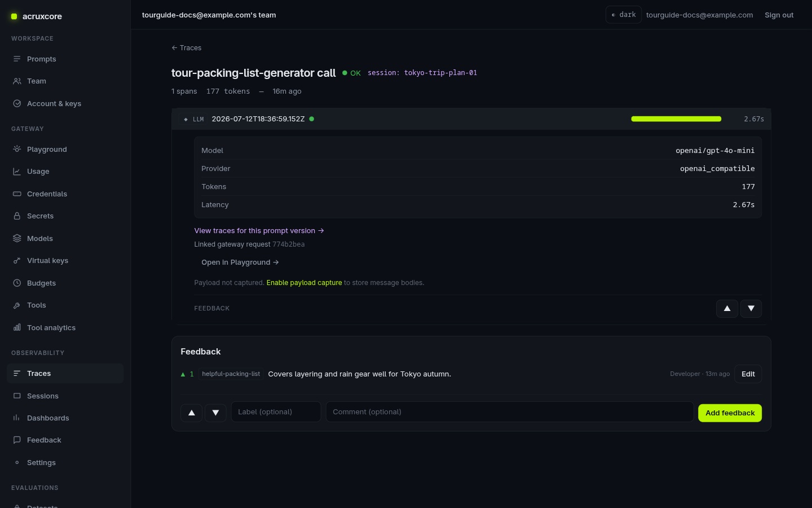Click the Models layers icon

click(17, 238)
